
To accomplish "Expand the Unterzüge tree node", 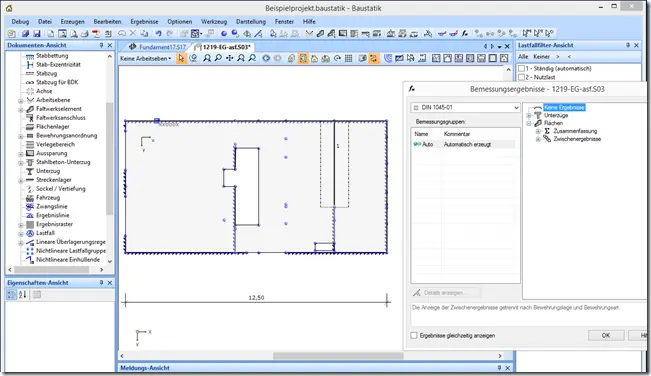I will coord(529,115).
